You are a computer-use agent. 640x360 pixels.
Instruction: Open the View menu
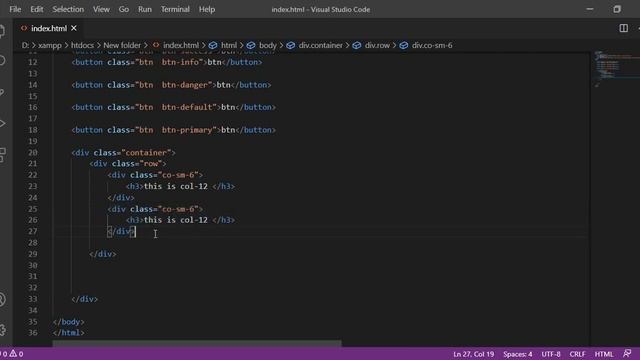coord(101,9)
